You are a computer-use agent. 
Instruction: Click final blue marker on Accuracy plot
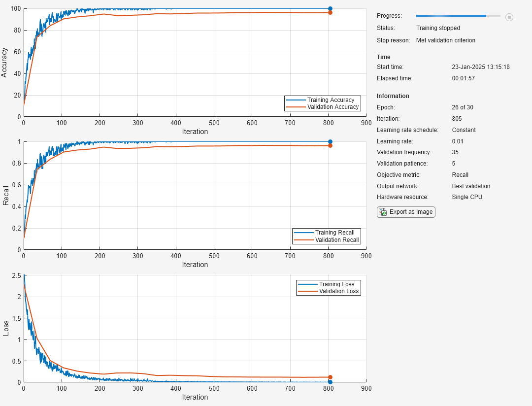click(x=330, y=8)
